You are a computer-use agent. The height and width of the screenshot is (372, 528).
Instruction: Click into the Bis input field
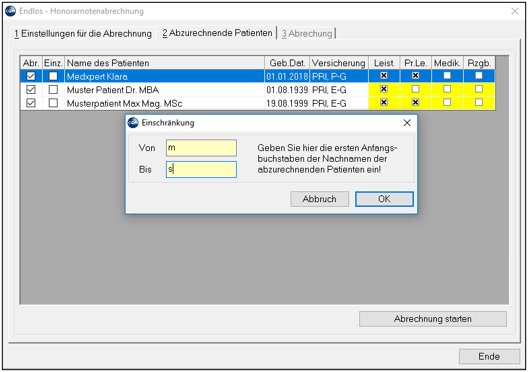(x=201, y=169)
